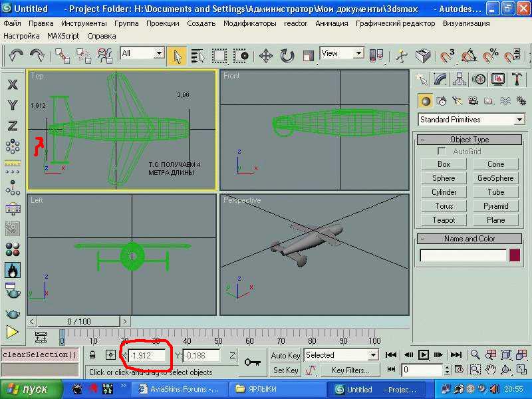Click the Undo arrow icon
532x399 pixels.
[x=15, y=55]
